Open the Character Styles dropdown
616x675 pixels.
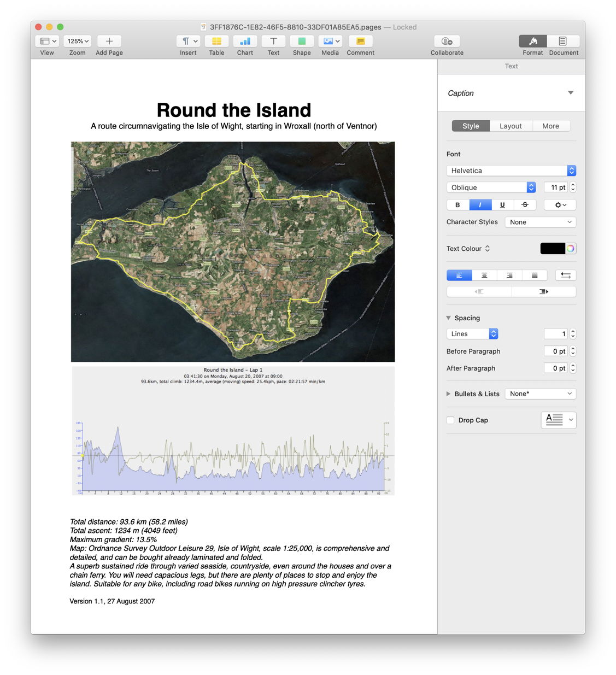[x=540, y=222]
